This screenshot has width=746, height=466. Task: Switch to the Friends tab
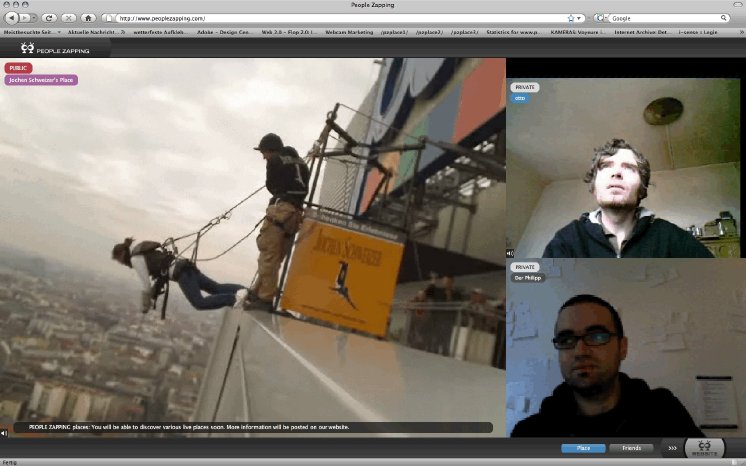point(630,448)
